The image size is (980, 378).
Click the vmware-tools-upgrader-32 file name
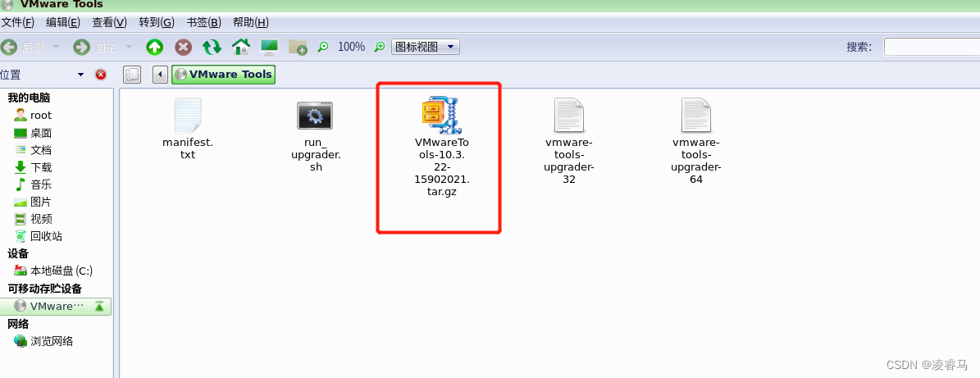(569, 161)
